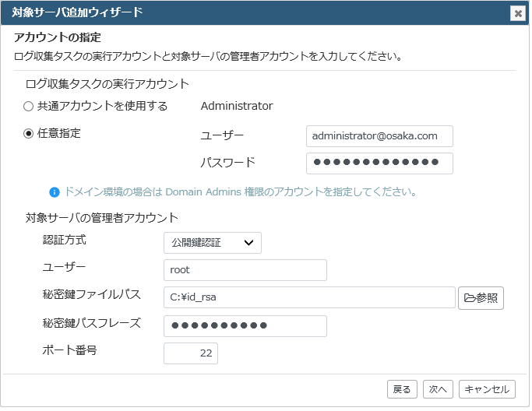The height and width of the screenshot is (411, 532).
Task: Click the アカウントの指定 heading
Action: [x=58, y=37]
